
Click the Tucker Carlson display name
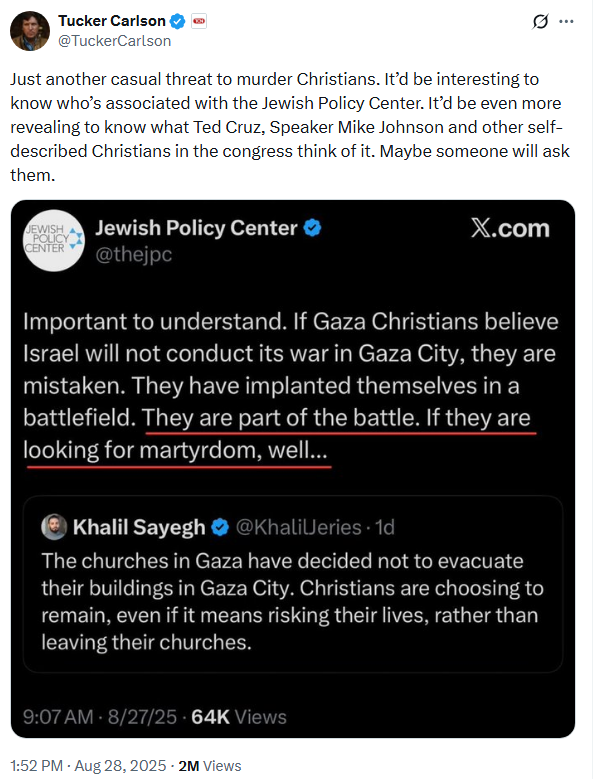tap(112, 21)
